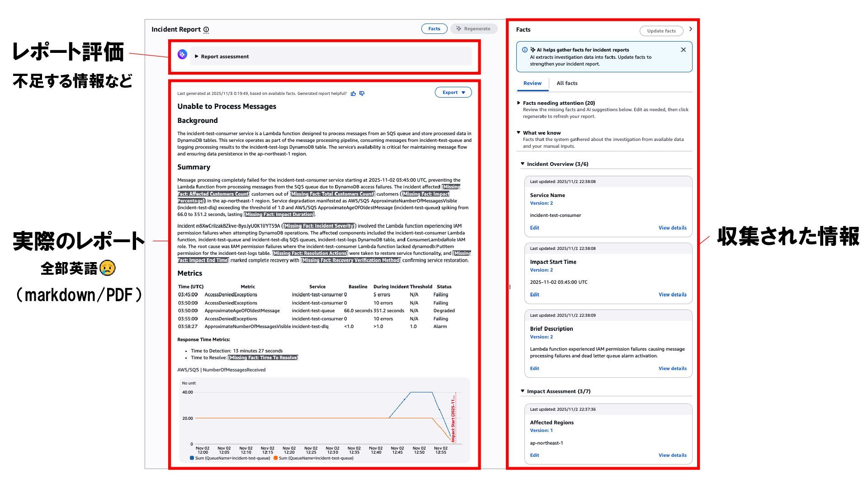The height and width of the screenshot is (488, 868).
Task: Click the Incident Report info icon
Action: point(206,30)
